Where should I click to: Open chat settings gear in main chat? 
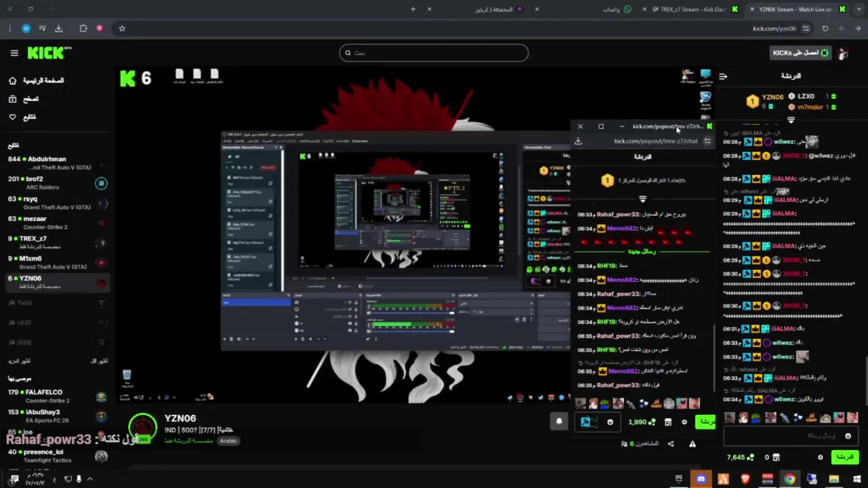tap(820, 457)
